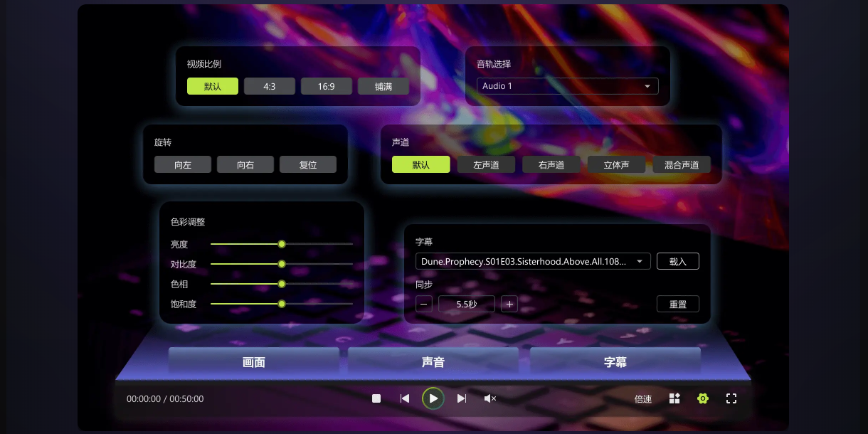Adjust the 亮度 brightness slider
Viewport: 868px width, 434px height.
pyautogui.click(x=282, y=244)
